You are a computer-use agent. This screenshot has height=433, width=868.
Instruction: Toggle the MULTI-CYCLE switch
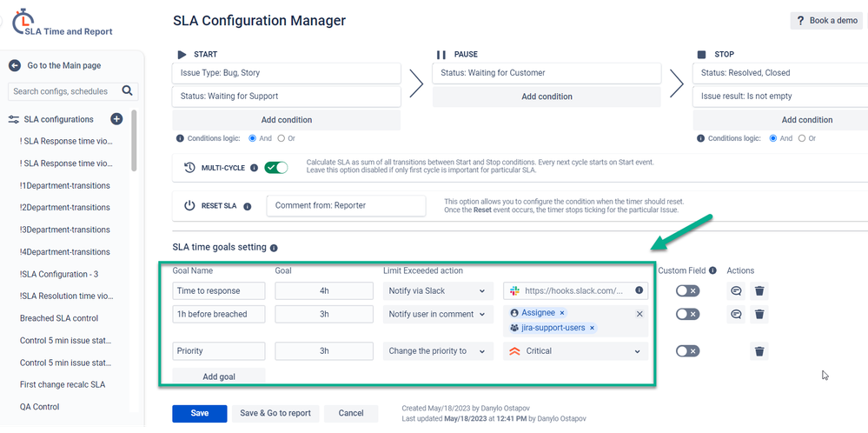pyautogui.click(x=275, y=168)
